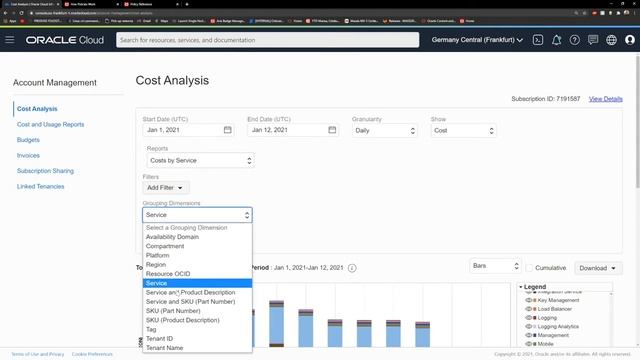The image size is (640, 360).
Task: Choose Platform grouping option
Action: point(197,256)
